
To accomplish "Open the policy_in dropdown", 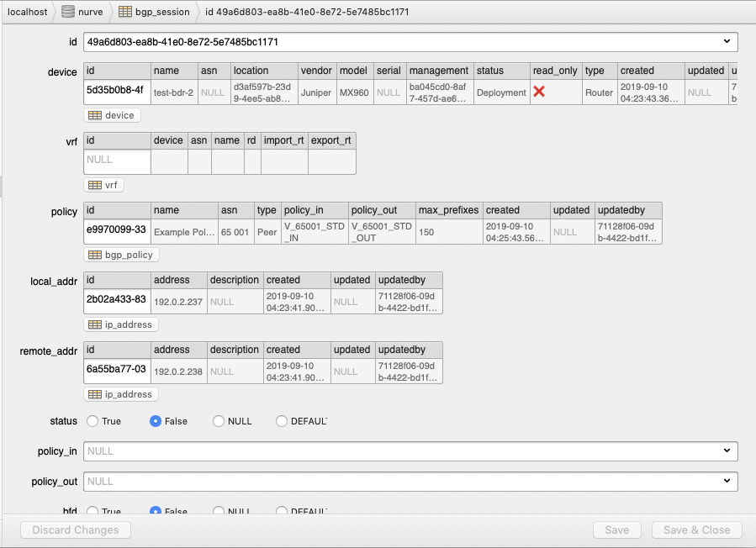I will (x=727, y=451).
